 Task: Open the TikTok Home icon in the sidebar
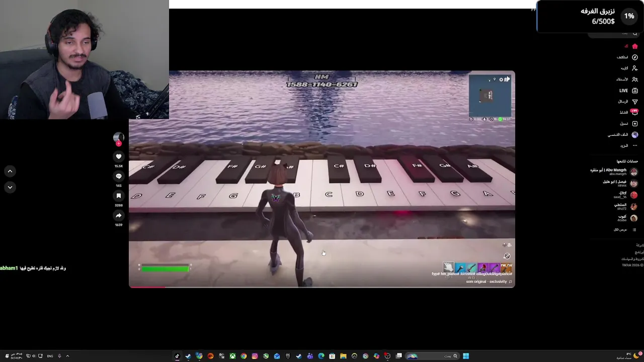[635, 46]
